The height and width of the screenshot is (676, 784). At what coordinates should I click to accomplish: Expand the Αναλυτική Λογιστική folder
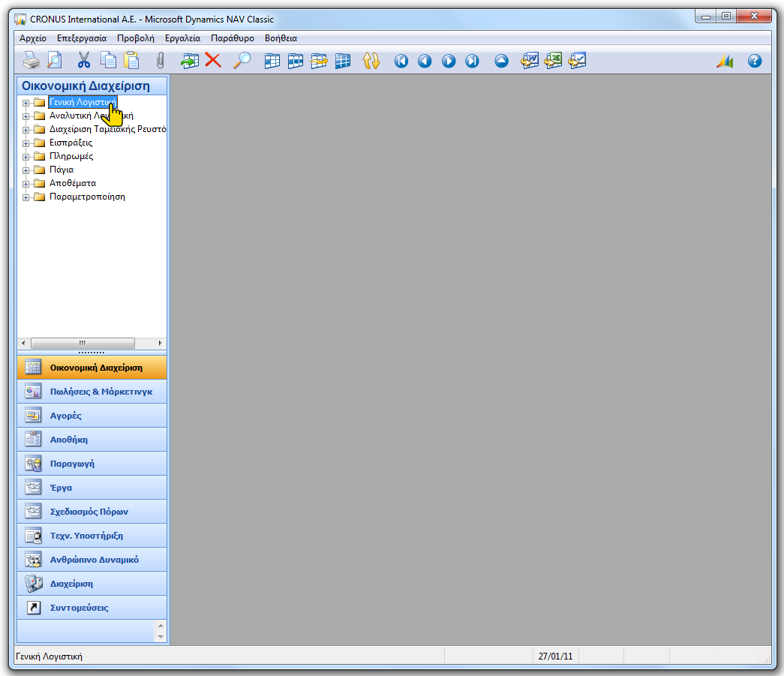[26, 116]
